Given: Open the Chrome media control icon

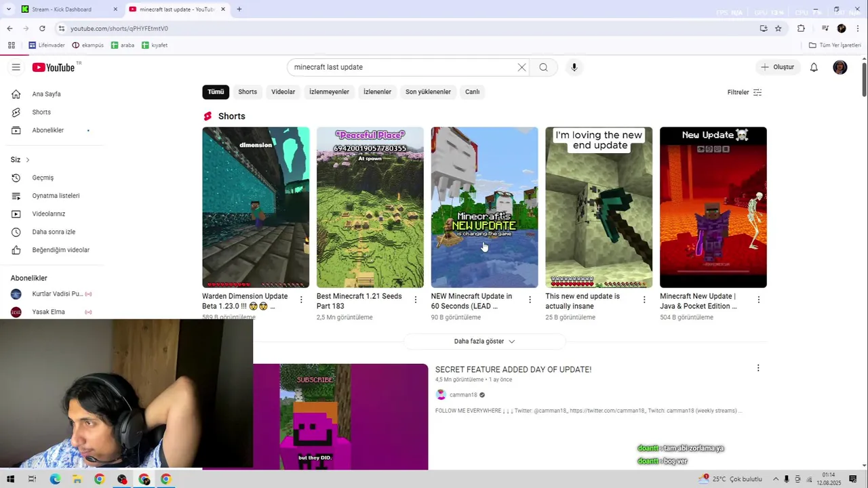Looking at the screenshot, I should 825,28.
